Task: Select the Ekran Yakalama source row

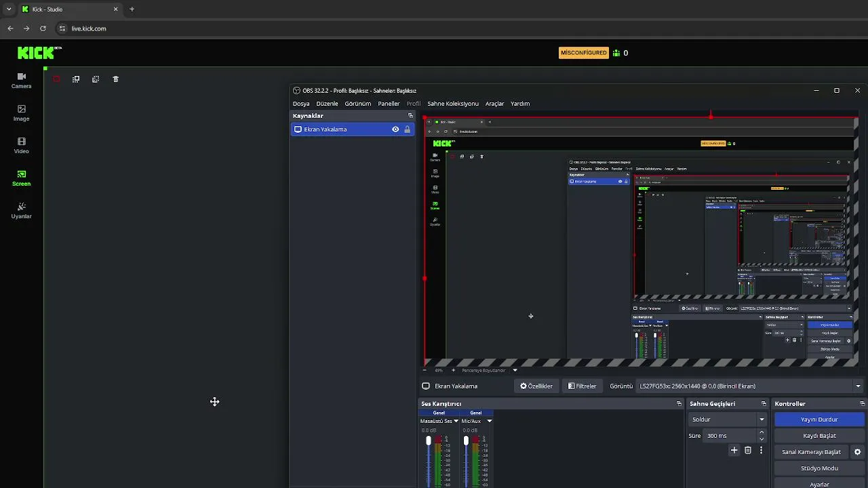Action: point(352,129)
